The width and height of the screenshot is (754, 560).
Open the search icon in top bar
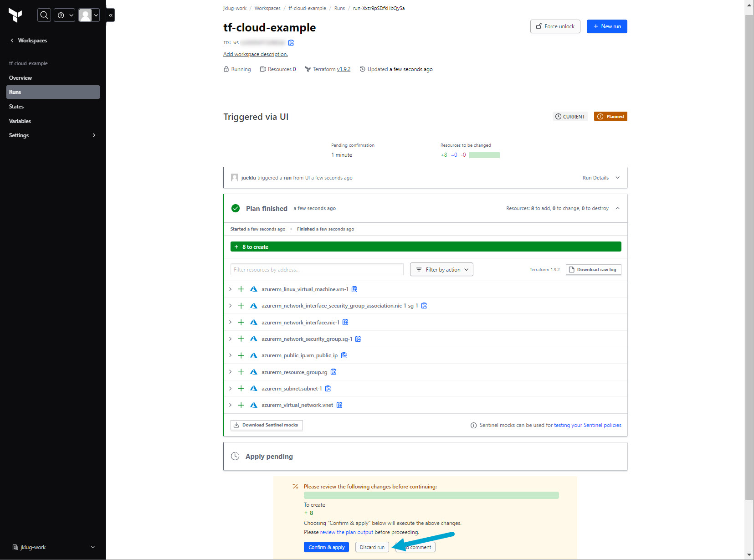point(44,15)
